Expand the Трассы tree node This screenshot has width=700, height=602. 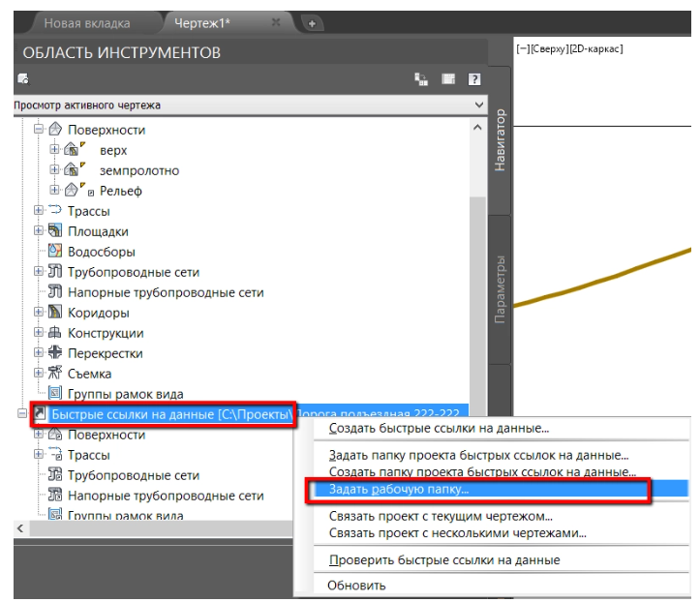pos(38,211)
